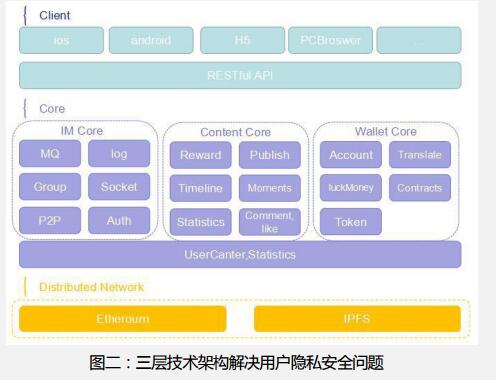Select the Publish block
The image size is (496, 380).
point(270,155)
